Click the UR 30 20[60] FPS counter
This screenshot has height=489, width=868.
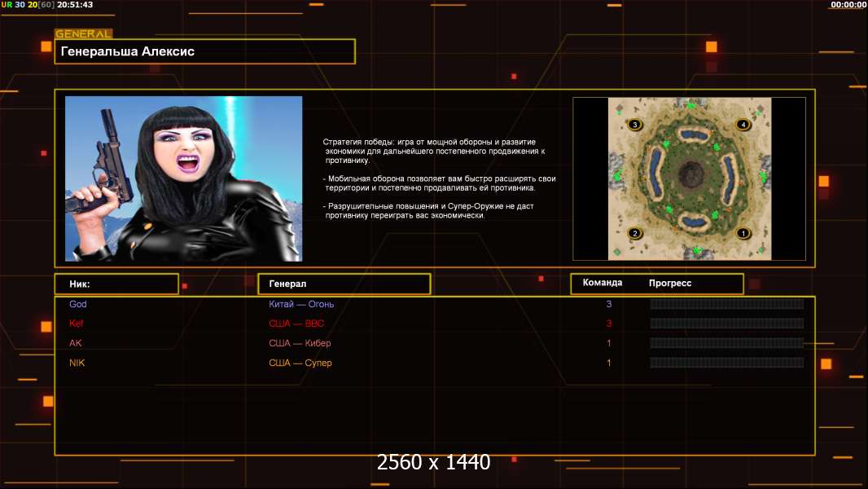coord(28,4)
